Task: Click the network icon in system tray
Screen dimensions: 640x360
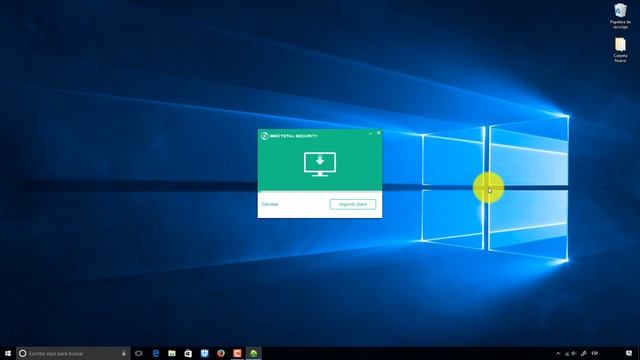Action: point(567,353)
